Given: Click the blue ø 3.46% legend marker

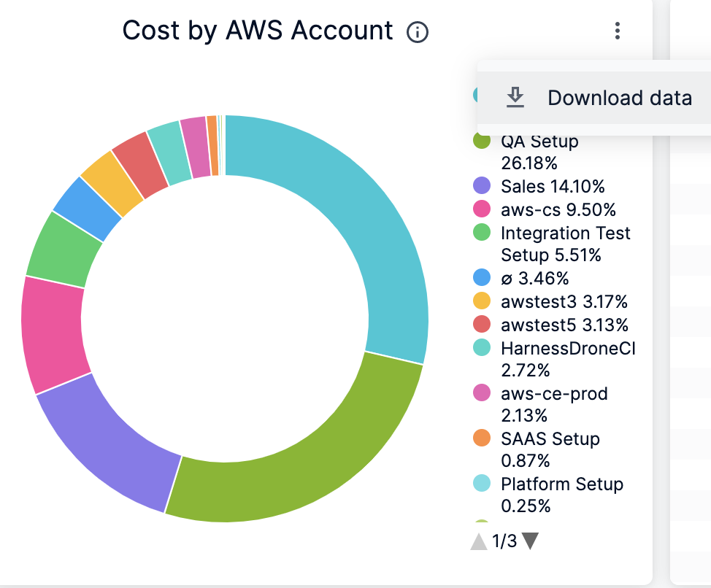Looking at the screenshot, I should click(482, 278).
